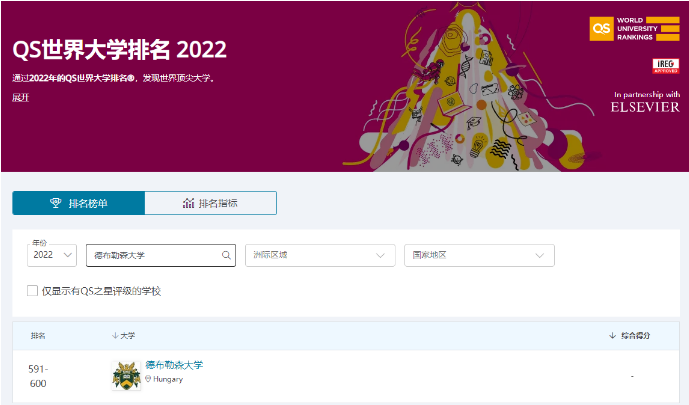
Task: Click the trophy icon on 排名榜单 tab
Action: click(x=56, y=203)
